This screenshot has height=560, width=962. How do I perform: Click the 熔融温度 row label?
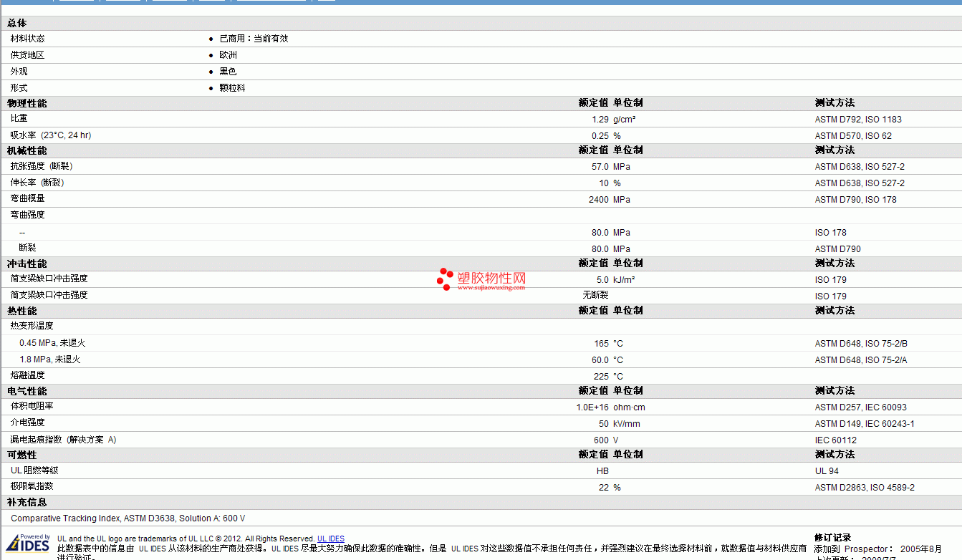click(27, 375)
